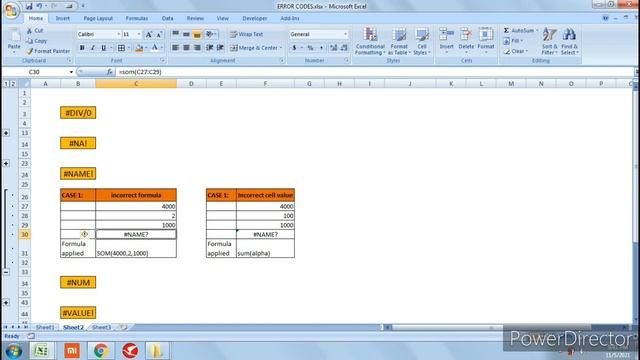The image size is (640, 360).
Task: Collapse the outline group at row 33
Action: 6,272
